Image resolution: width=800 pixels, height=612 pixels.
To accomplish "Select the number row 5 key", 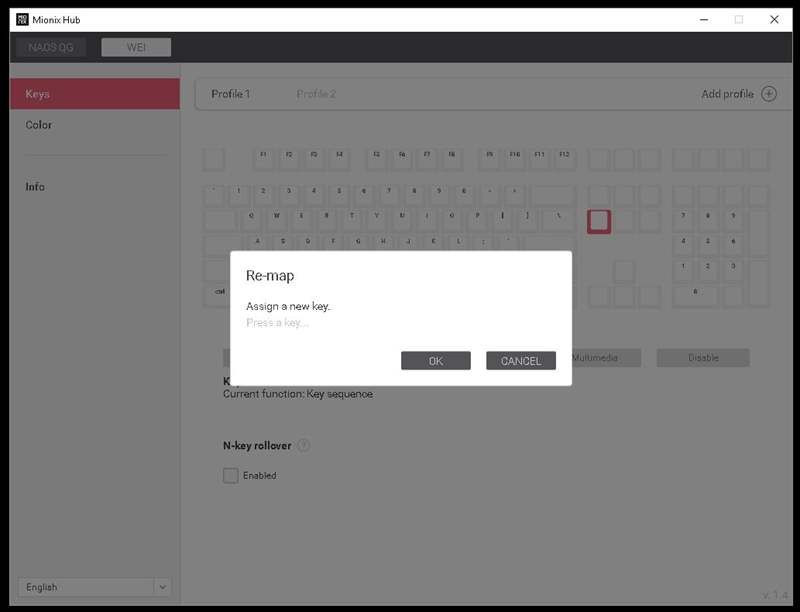I will click(339, 196).
